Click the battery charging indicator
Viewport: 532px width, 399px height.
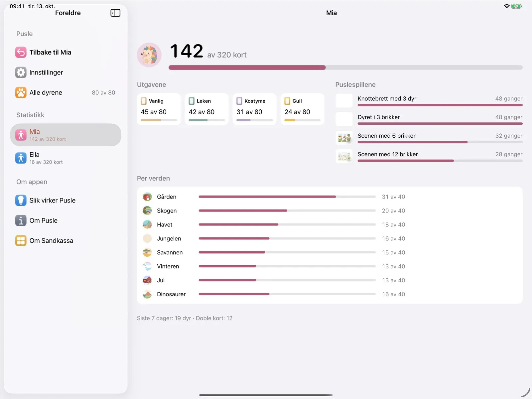click(517, 6)
